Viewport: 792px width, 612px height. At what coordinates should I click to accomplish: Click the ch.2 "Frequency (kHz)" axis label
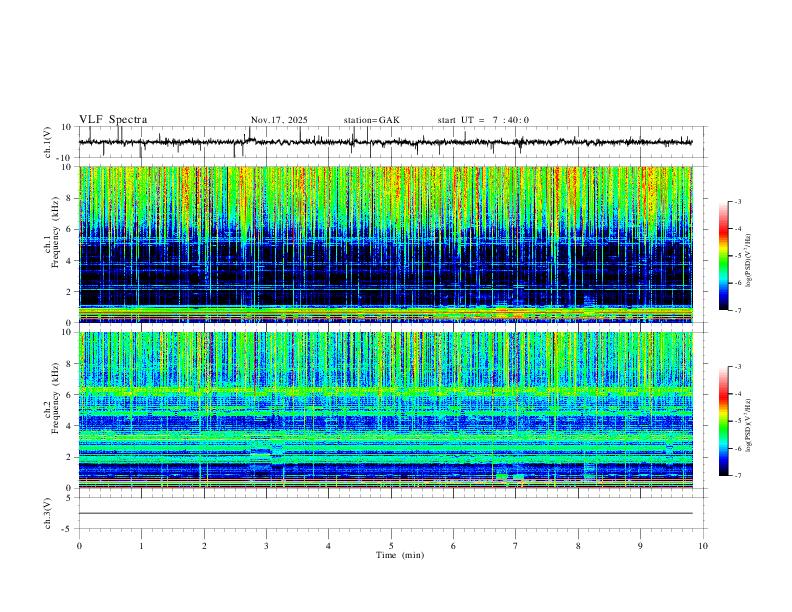(x=56, y=398)
